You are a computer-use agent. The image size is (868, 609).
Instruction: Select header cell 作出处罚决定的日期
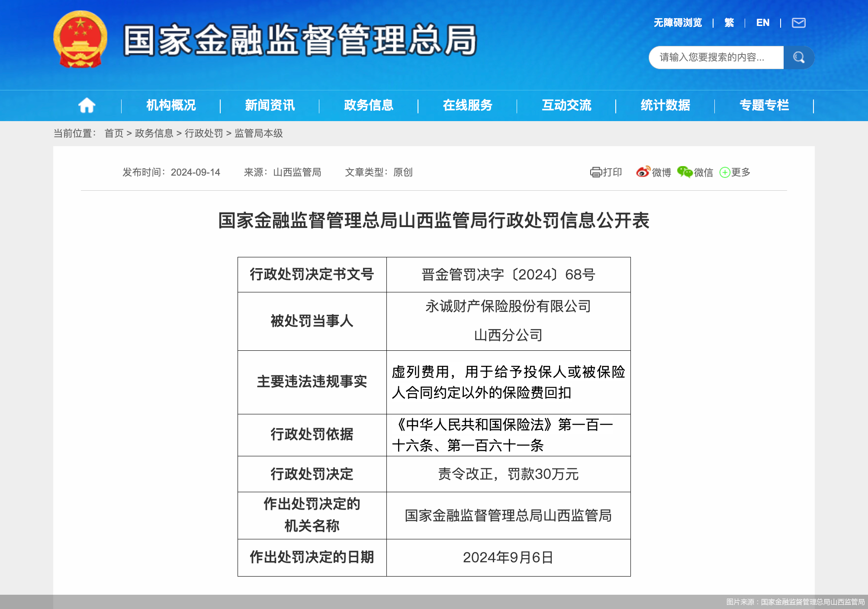(x=312, y=558)
